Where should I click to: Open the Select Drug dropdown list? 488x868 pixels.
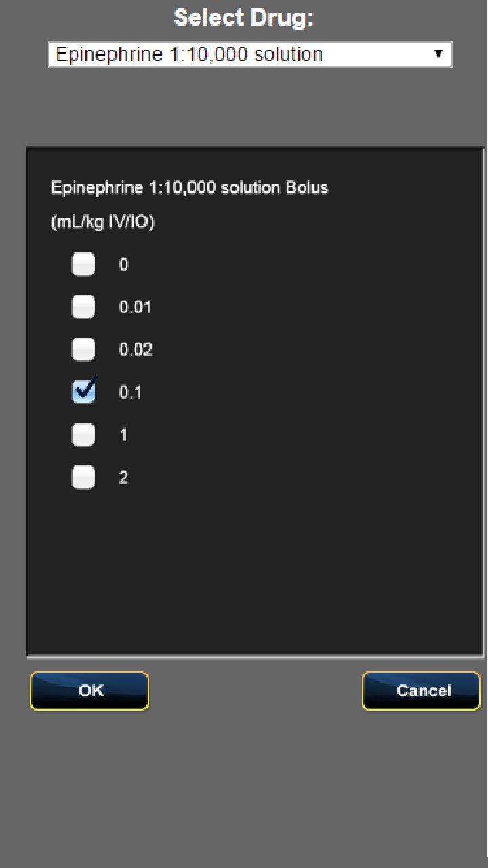[x=250, y=54]
